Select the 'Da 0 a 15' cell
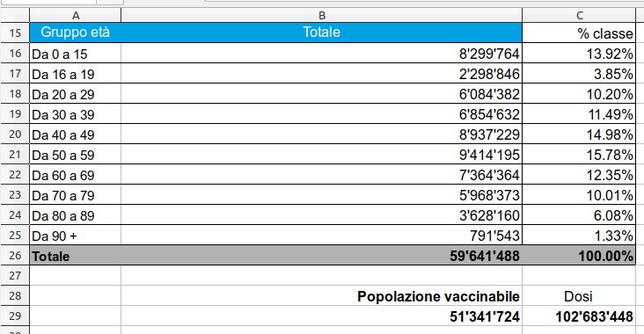The width and height of the screenshot is (644, 334). point(75,54)
